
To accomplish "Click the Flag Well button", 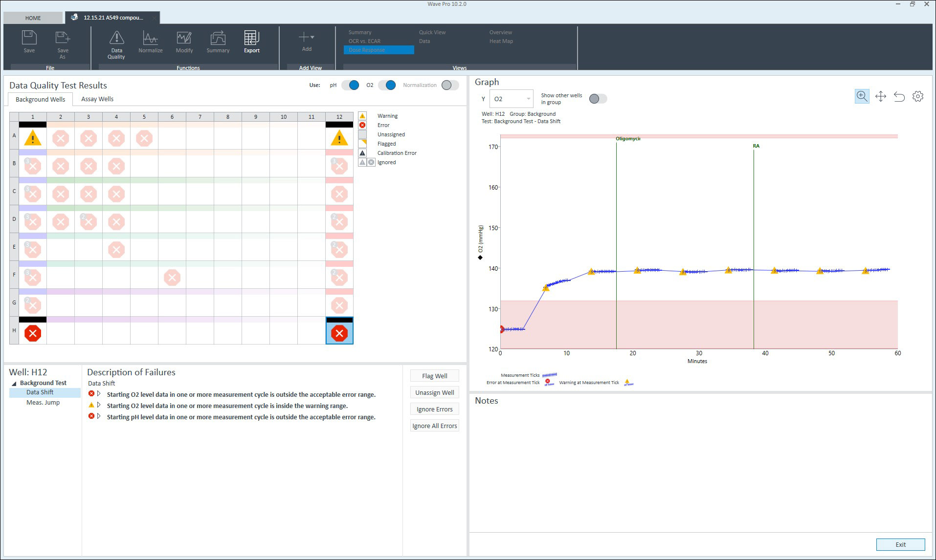I will [434, 376].
